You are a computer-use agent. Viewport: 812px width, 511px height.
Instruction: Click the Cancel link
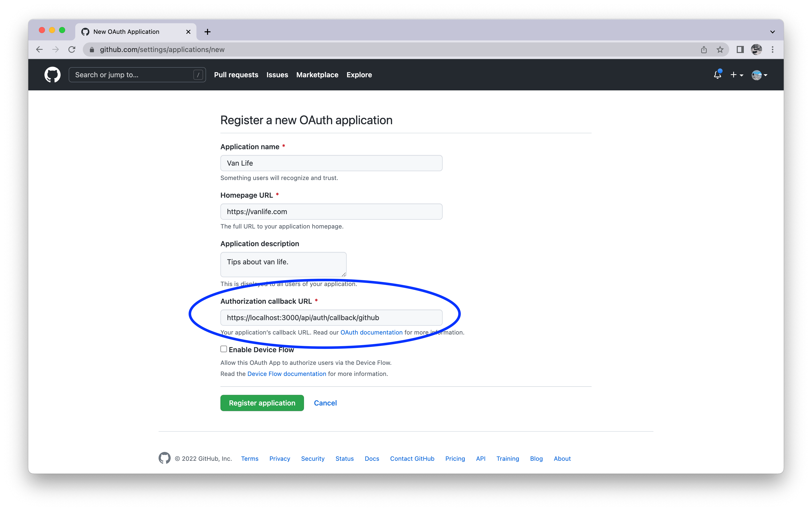click(325, 403)
